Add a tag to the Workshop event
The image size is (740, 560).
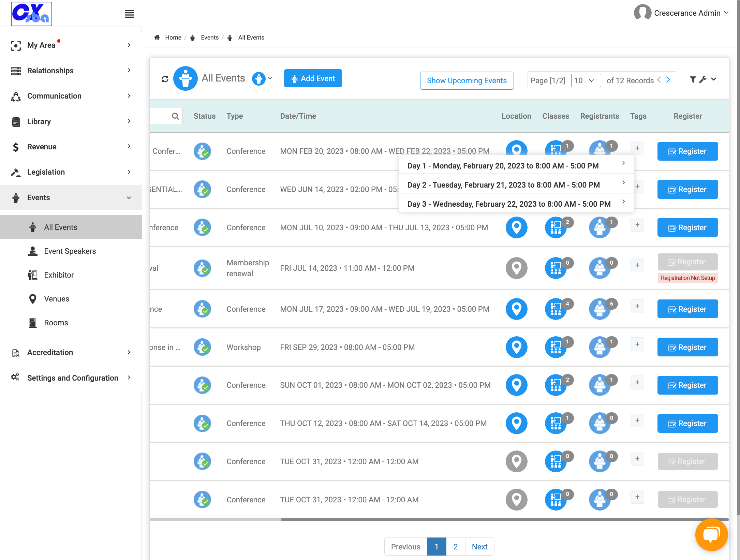tap(637, 344)
